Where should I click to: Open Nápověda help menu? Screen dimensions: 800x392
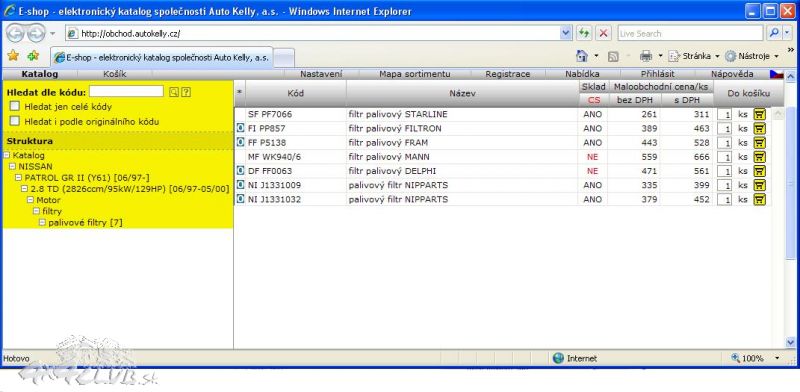tap(732, 74)
